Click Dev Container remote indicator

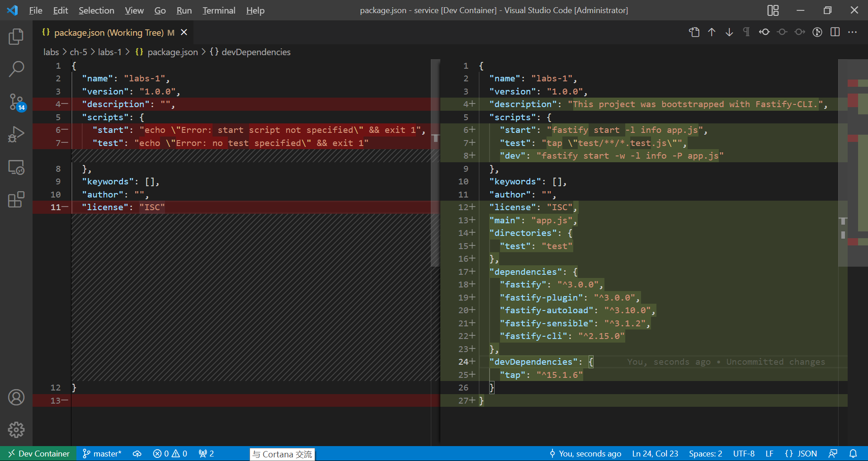39,454
